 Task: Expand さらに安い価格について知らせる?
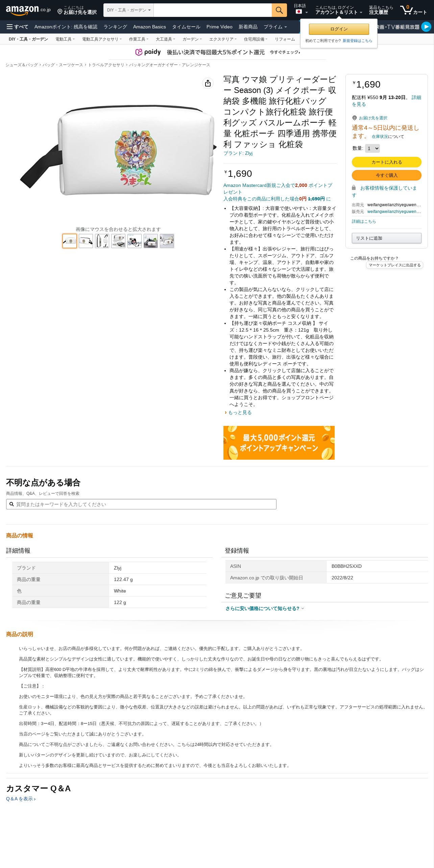point(265,608)
